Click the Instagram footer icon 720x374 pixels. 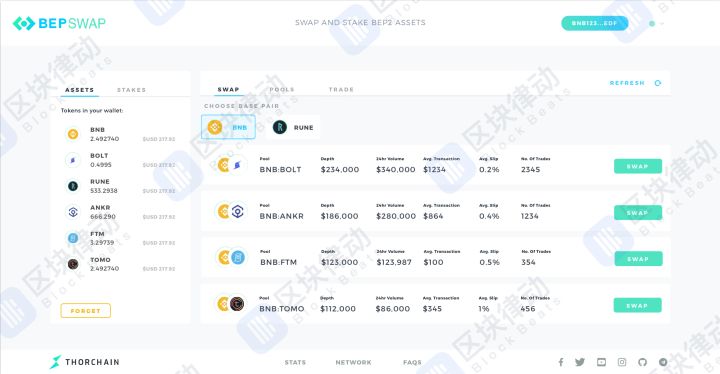click(622, 362)
